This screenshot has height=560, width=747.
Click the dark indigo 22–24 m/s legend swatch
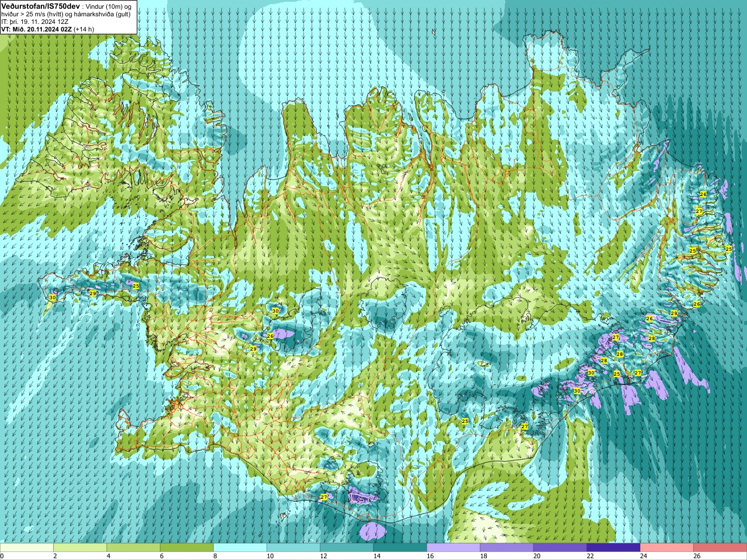[614, 548]
